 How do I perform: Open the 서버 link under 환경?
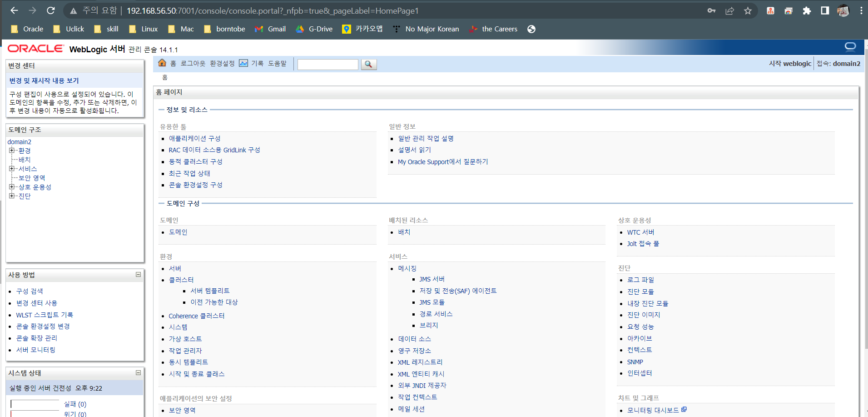pyautogui.click(x=175, y=268)
